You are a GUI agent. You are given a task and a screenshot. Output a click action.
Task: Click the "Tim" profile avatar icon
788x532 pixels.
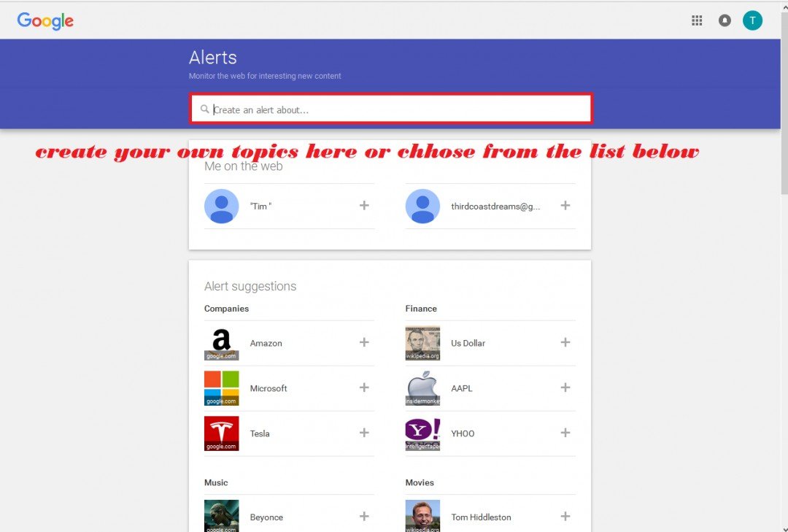coord(222,207)
